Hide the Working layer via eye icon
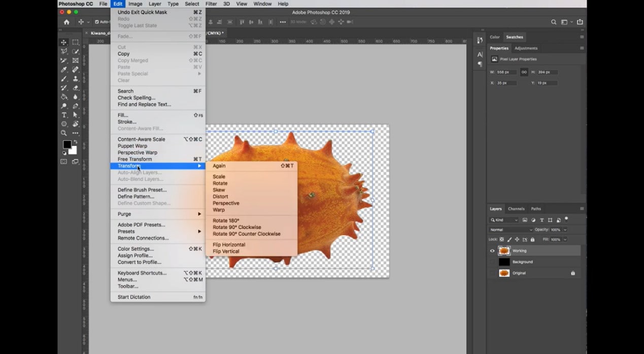 coord(492,251)
